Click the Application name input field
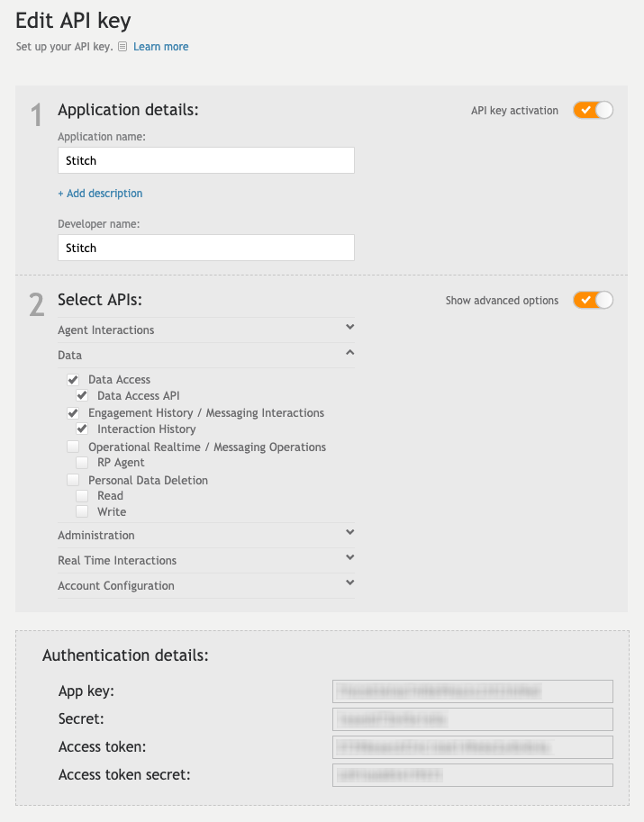The width and height of the screenshot is (644, 822). 205,160
